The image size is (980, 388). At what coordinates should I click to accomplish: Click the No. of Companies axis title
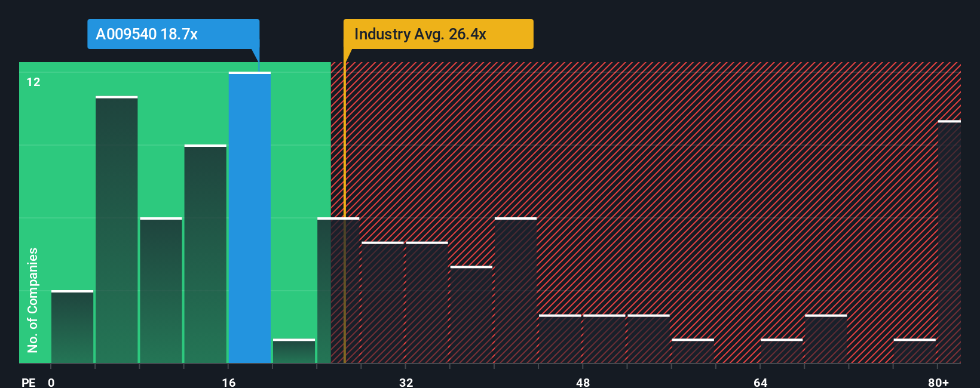click(x=33, y=300)
